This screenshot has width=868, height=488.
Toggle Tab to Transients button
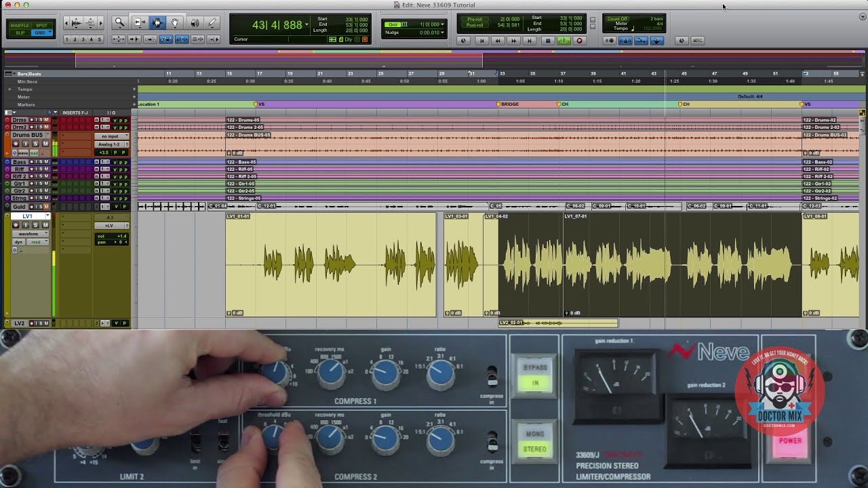coord(134,39)
